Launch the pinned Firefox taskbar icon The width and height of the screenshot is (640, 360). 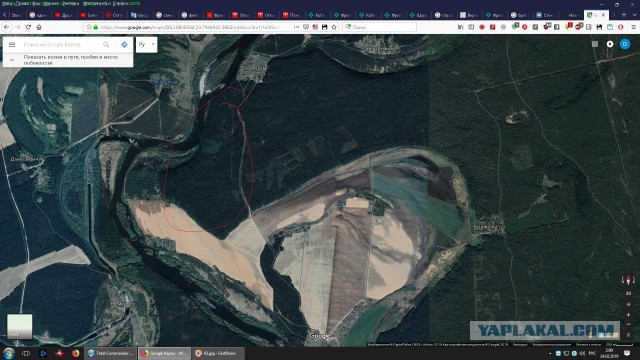(76, 353)
